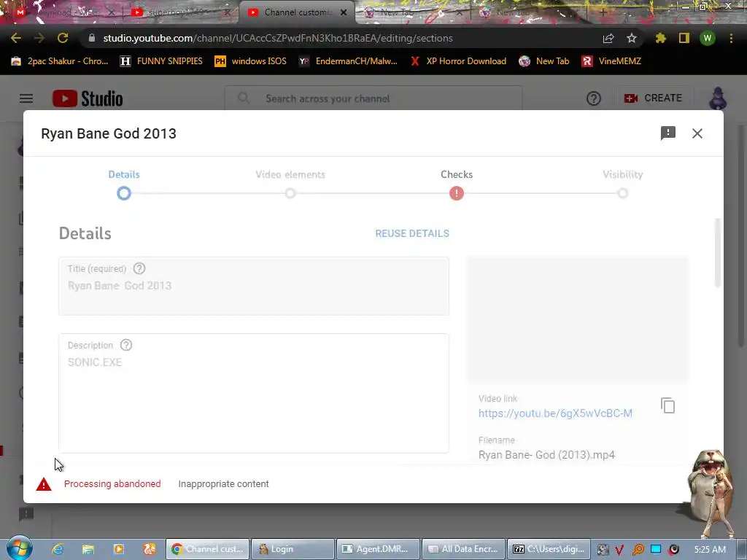Open the FUNNY SNIPPIES bookmark

pos(161,61)
